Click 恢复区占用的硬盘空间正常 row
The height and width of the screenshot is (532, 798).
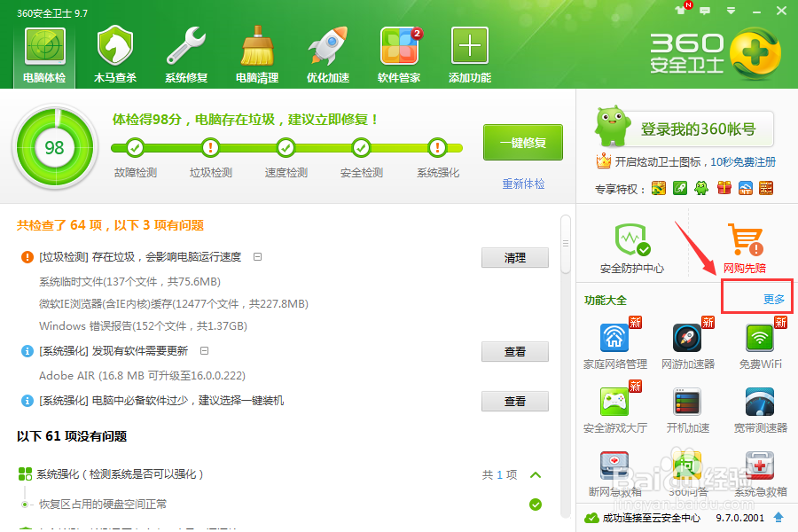pos(103,504)
